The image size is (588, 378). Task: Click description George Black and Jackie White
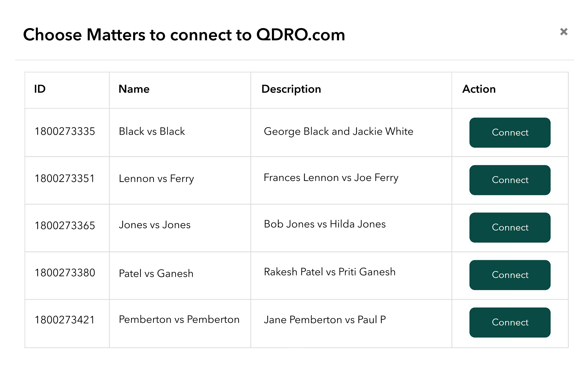pyautogui.click(x=338, y=131)
